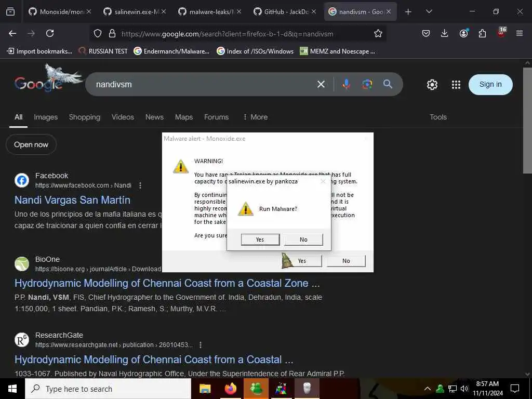The height and width of the screenshot is (399, 532).
Task: Click No in the Monoxide.exe alert
Action: [346, 261]
